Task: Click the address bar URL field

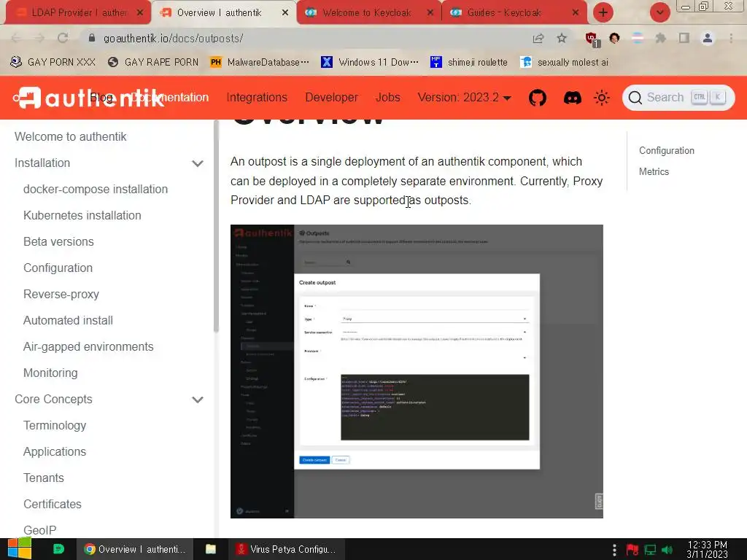Action: (305, 38)
